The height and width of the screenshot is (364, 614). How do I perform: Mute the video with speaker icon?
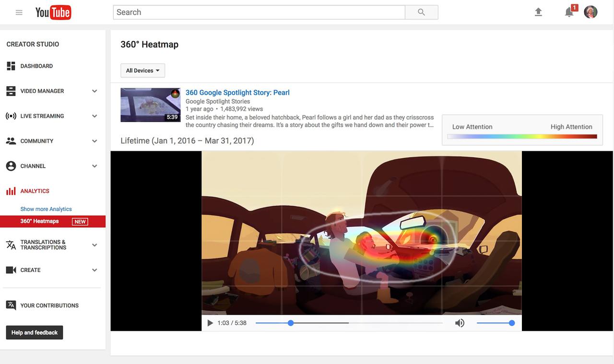[460, 323]
